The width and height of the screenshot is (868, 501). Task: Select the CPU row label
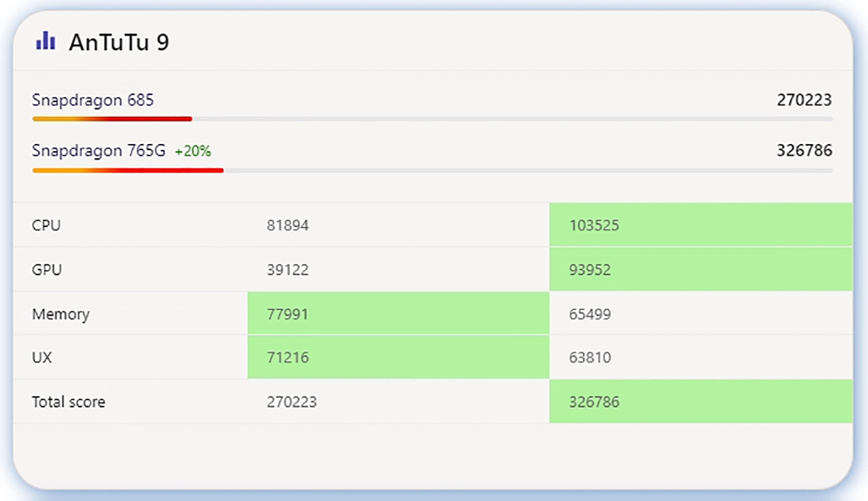(x=46, y=225)
